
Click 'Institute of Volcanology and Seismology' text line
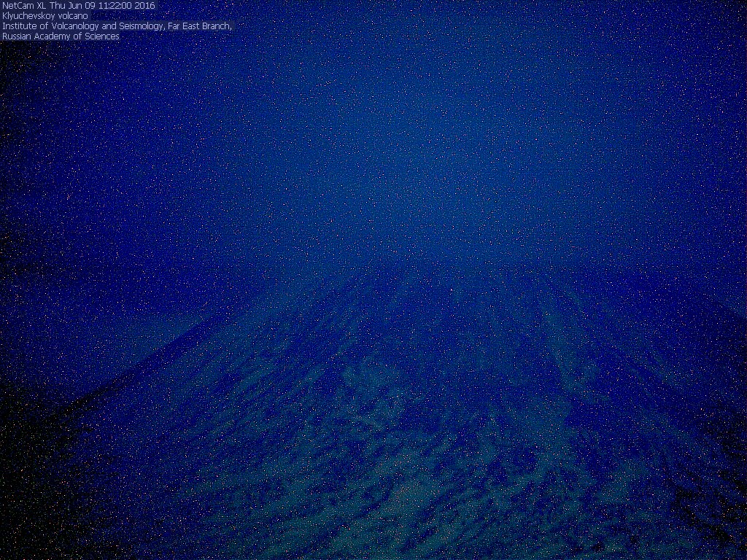point(117,26)
